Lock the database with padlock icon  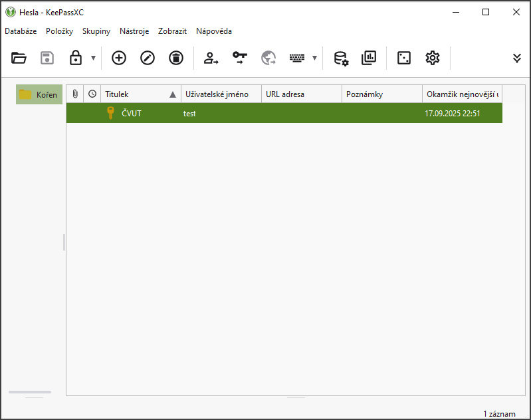click(x=76, y=58)
